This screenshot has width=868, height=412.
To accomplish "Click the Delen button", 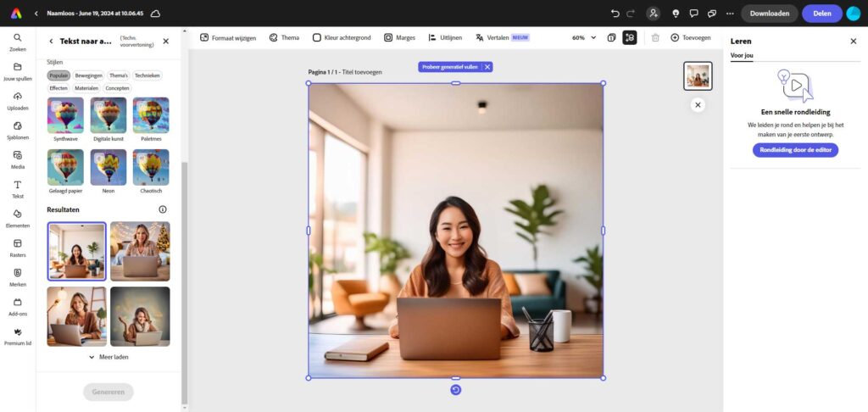I will click(x=822, y=14).
